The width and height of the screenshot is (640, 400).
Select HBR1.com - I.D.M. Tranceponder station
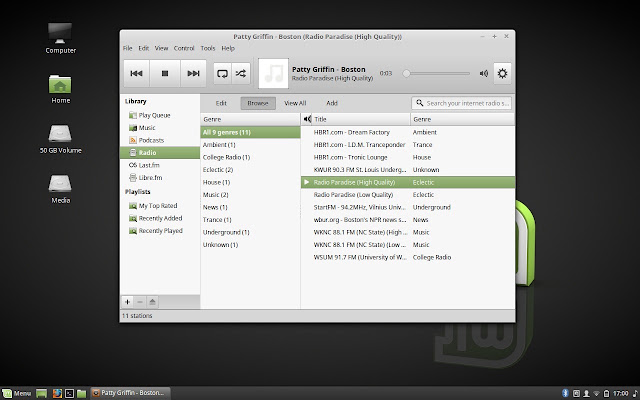click(x=408, y=145)
